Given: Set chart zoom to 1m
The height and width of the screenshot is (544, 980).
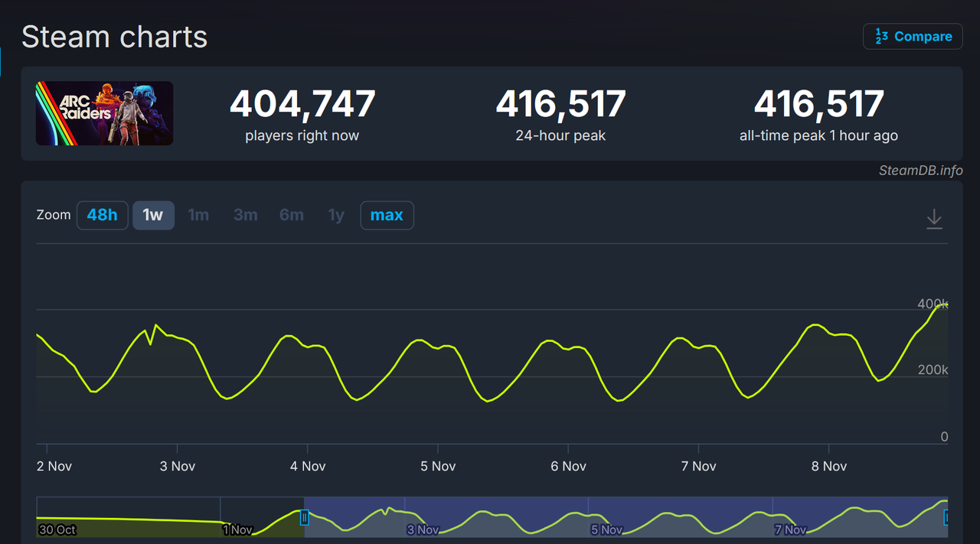Looking at the screenshot, I should (198, 215).
